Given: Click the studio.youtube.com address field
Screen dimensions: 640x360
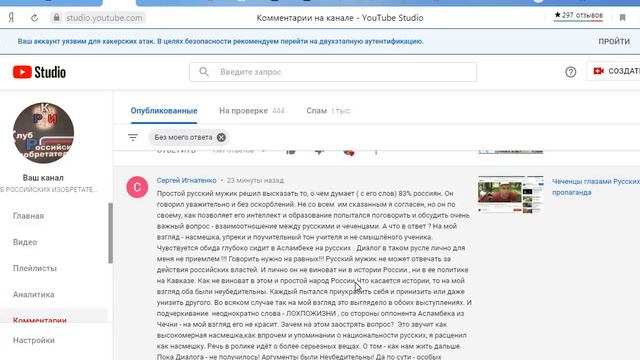Looking at the screenshot, I should click(x=104, y=18).
